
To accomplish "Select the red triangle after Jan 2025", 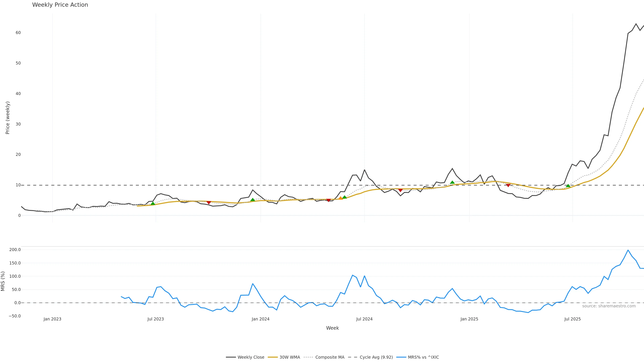I will [508, 185].
